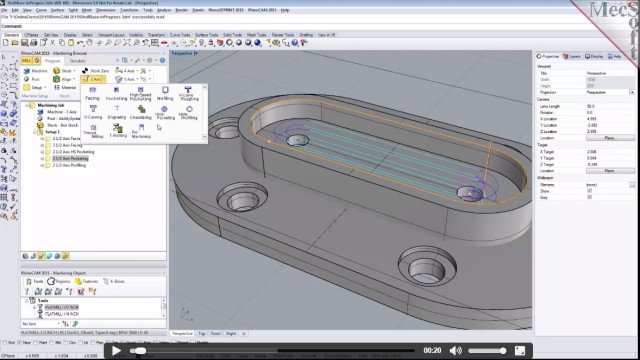
Task: Click the Pan view hand icon
Action: click(x=89, y=42)
